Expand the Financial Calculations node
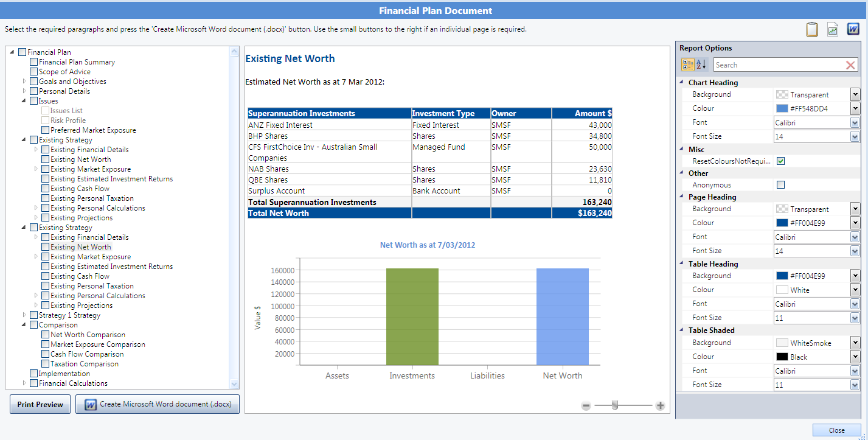This screenshot has width=868, height=440. pyautogui.click(x=25, y=383)
